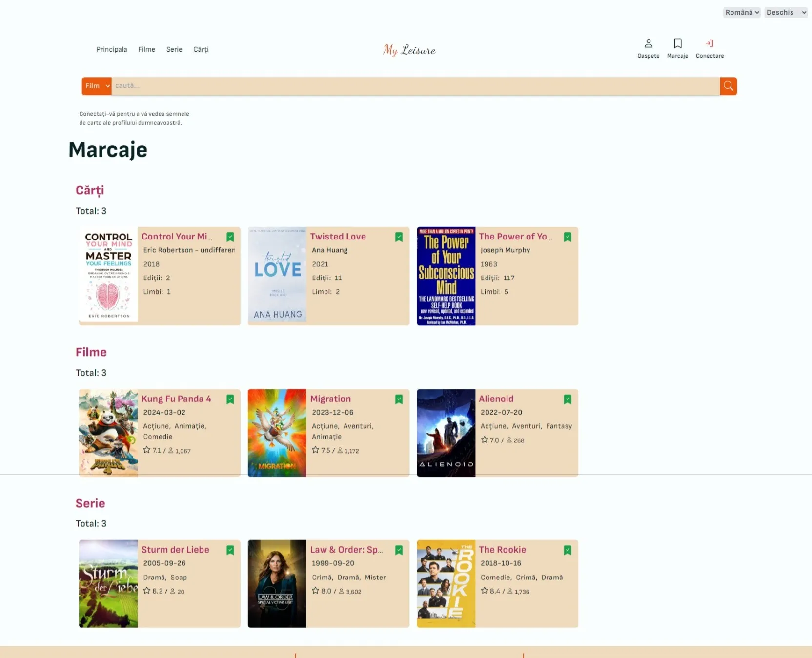The height and width of the screenshot is (658, 812).
Task: Open the Deschis theme dropdown
Action: pyautogui.click(x=786, y=13)
